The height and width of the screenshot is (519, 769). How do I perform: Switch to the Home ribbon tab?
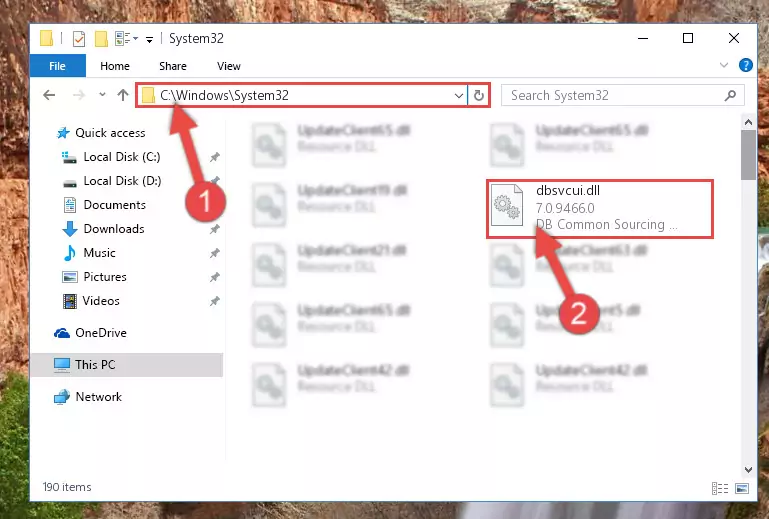click(115, 66)
